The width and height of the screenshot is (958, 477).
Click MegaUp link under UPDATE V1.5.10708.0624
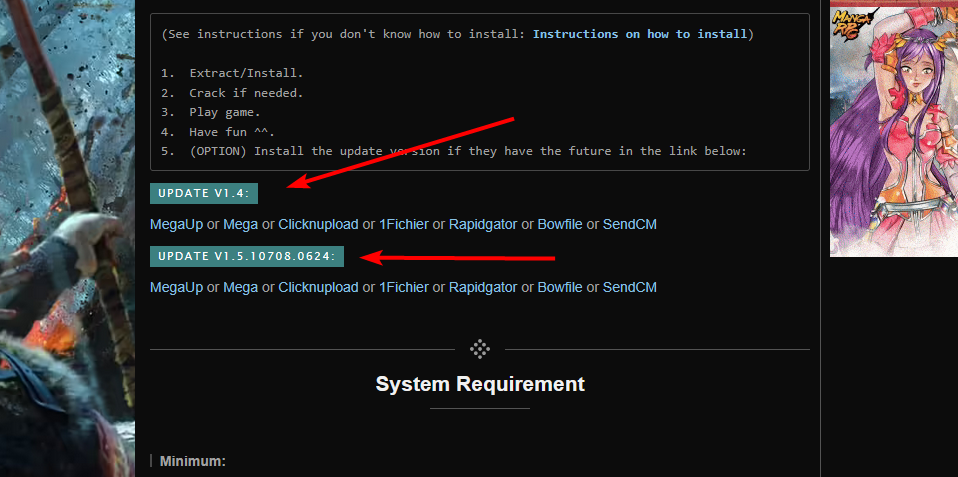tap(176, 287)
